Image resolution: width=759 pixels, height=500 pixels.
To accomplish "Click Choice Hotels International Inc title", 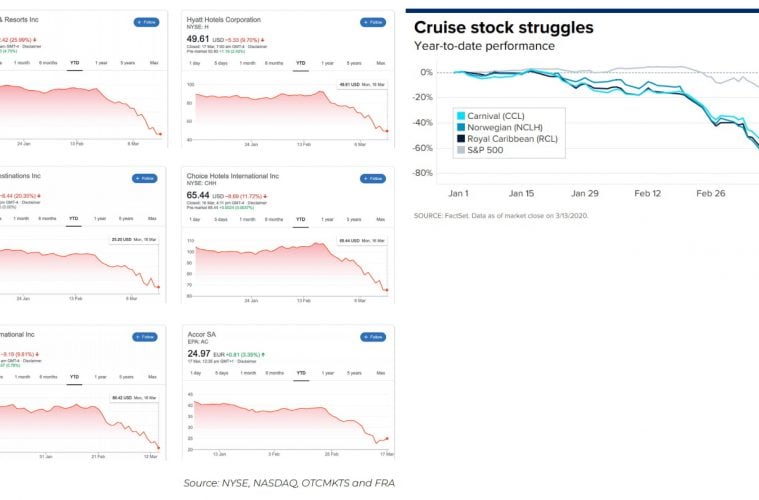I will click(233, 176).
